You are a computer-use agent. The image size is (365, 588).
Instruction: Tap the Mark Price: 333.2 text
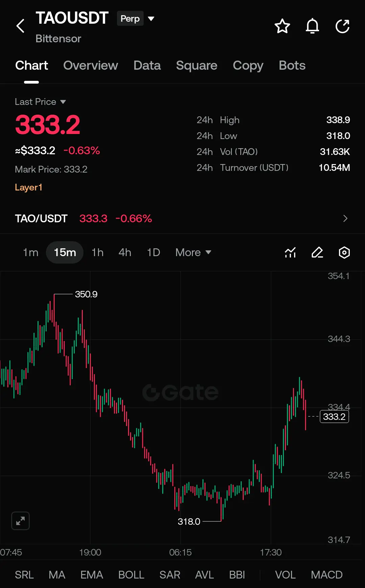coord(51,169)
